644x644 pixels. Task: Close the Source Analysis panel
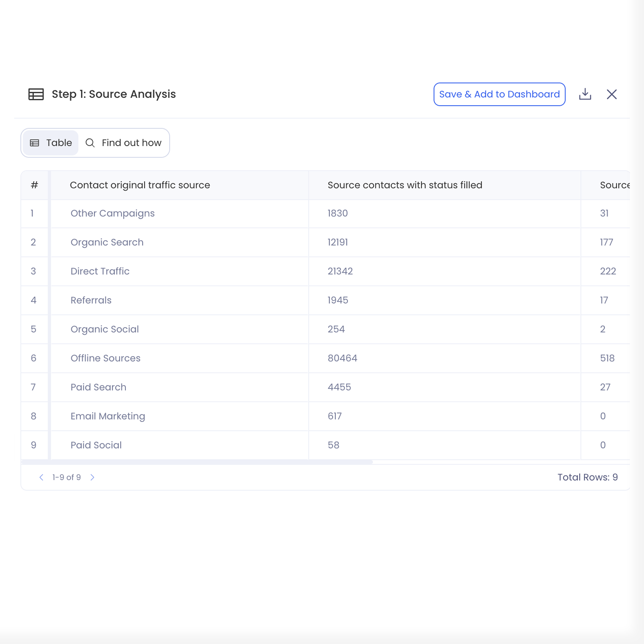(x=611, y=94)
